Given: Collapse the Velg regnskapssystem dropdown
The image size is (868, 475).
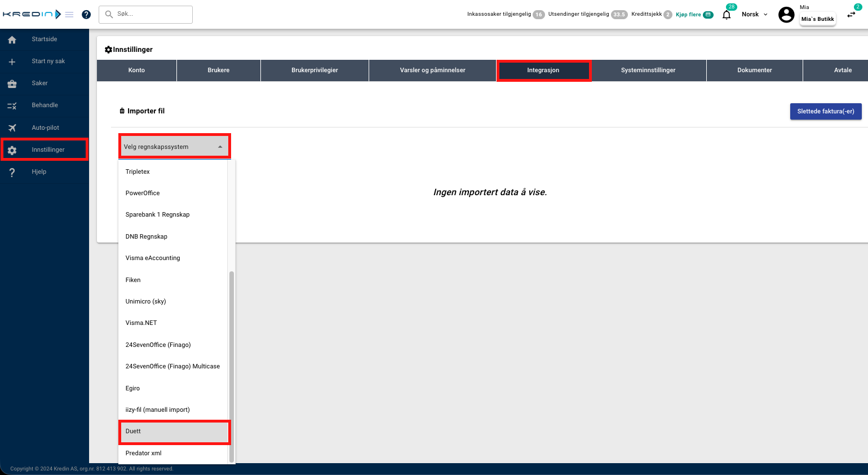Looking at the screenshot, I should [x=175, y=147].
